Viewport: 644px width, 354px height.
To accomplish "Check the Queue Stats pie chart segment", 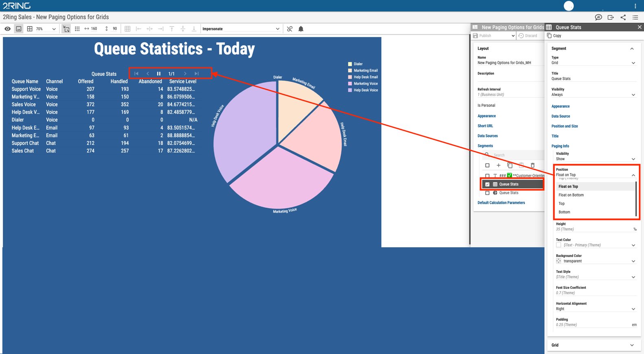I will (x=487, y=193).
